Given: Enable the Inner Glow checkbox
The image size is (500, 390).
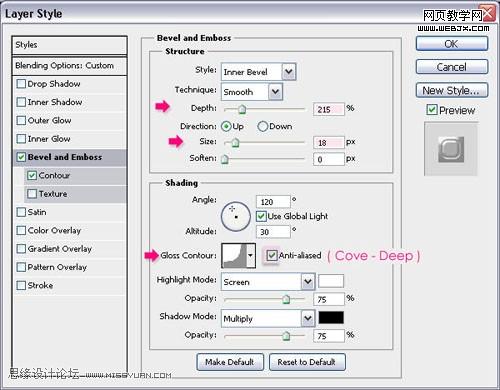Looking at the screenshot, I should click(21, 139).
